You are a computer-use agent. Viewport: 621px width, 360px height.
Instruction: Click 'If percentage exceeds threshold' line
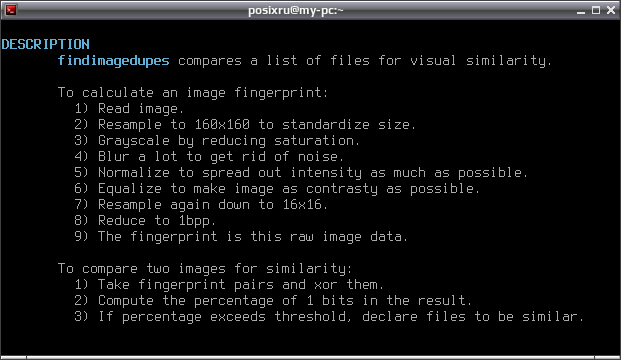pos(329,316)
